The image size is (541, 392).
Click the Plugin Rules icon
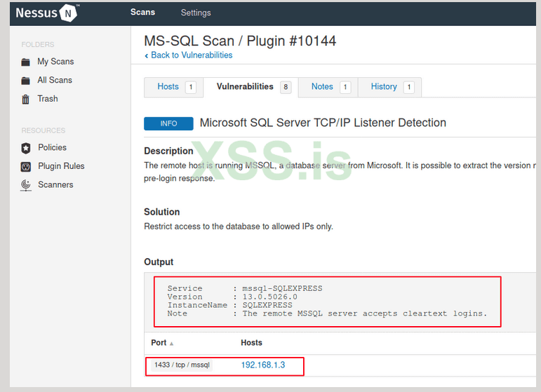pos(25,167)
